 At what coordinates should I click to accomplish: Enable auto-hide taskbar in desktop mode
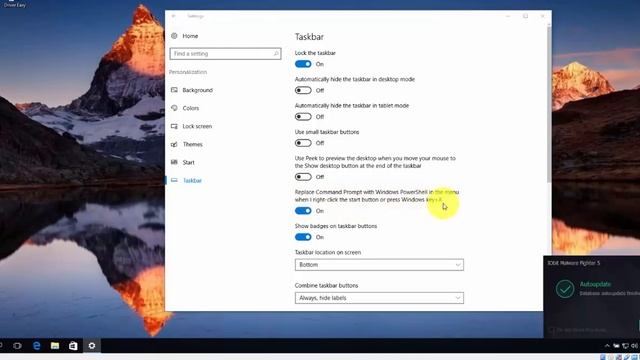tap(303, 90)
